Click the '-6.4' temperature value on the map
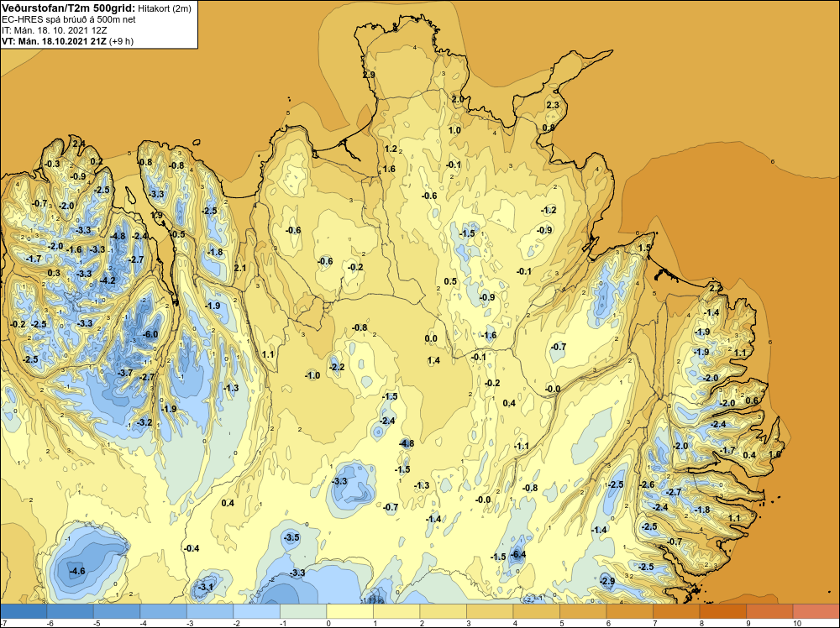This screenshot has height=628, width=840. (x=518, y=554)
